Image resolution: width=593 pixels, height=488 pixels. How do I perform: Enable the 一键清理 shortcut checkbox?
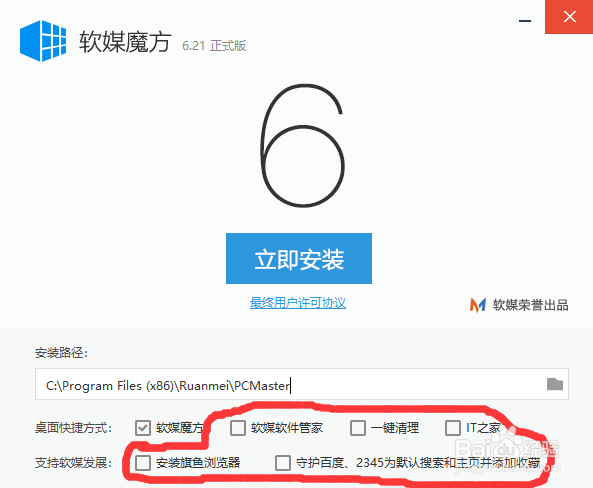357,428
